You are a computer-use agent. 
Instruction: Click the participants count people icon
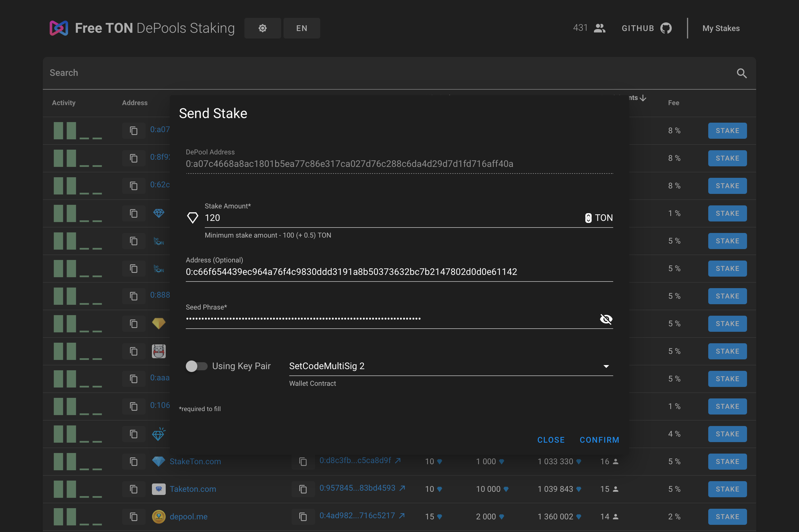tap(600, 28)
